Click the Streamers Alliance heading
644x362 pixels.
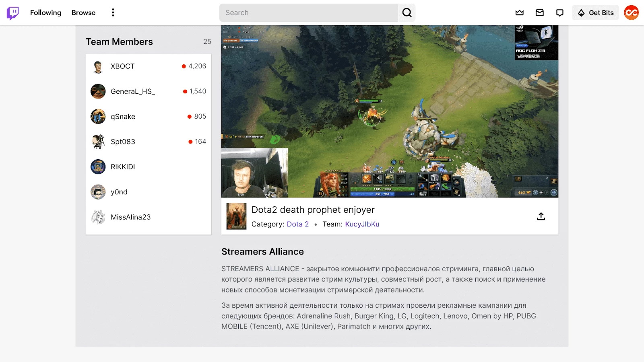tap(262, 252)
